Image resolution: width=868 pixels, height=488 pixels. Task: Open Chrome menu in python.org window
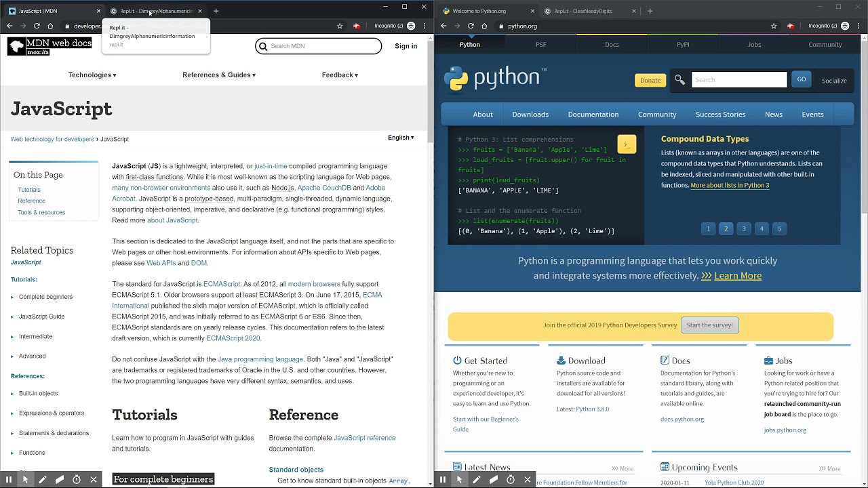click(x=859, y=26)
